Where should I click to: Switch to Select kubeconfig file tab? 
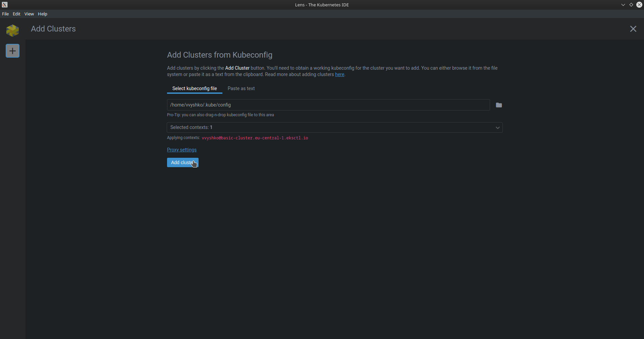point(195,88)
